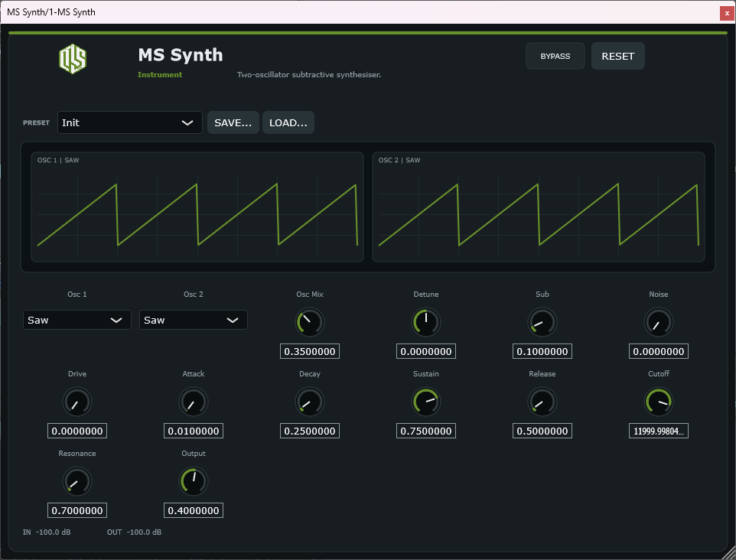
Task: Open the Osc 2 waveform dropdown
Action: pyautogui.click(x=194, y=320)
